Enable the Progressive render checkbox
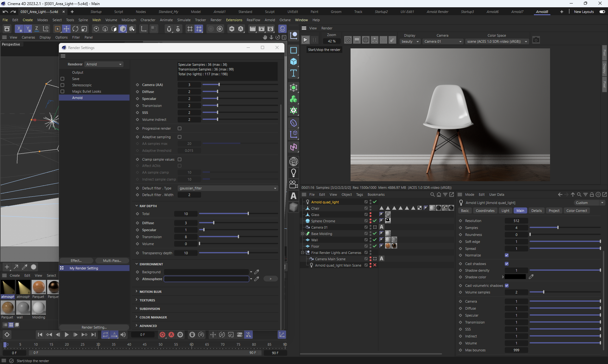608x364 pixels. click(x=180, y=128)
